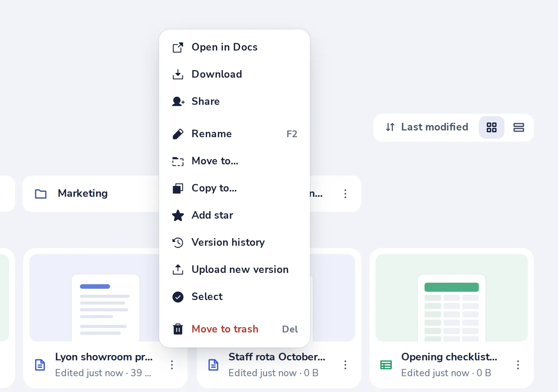Screen dimensions: 558x392
Task: Click the document icon beside Staff rota October
Action: pos(213,365)
